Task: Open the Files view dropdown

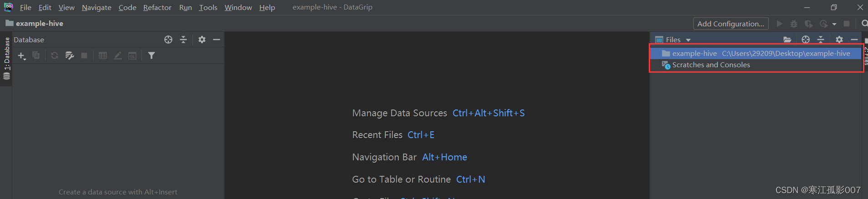Action: pos(673,40)
